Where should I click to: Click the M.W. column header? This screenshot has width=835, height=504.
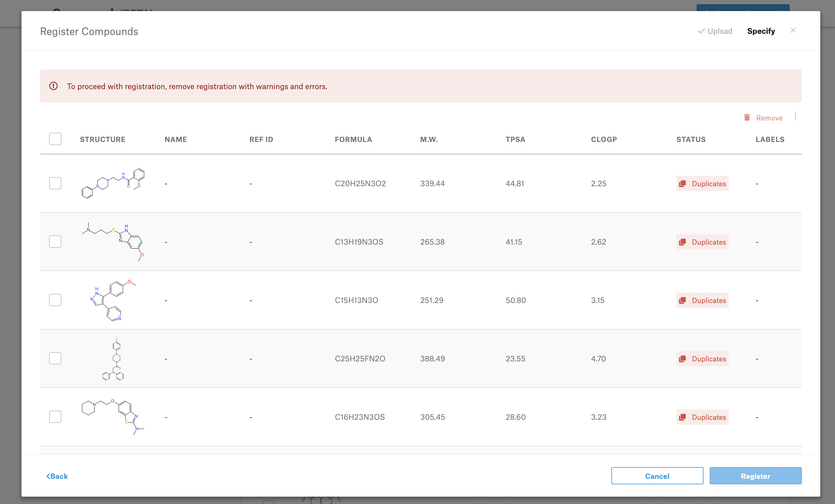click(x=429, y=139)
